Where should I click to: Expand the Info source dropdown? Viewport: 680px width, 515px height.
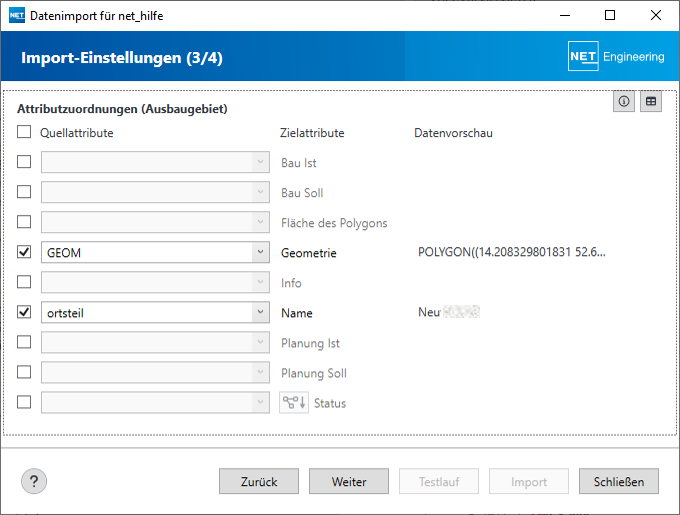(x=155, y=282)
